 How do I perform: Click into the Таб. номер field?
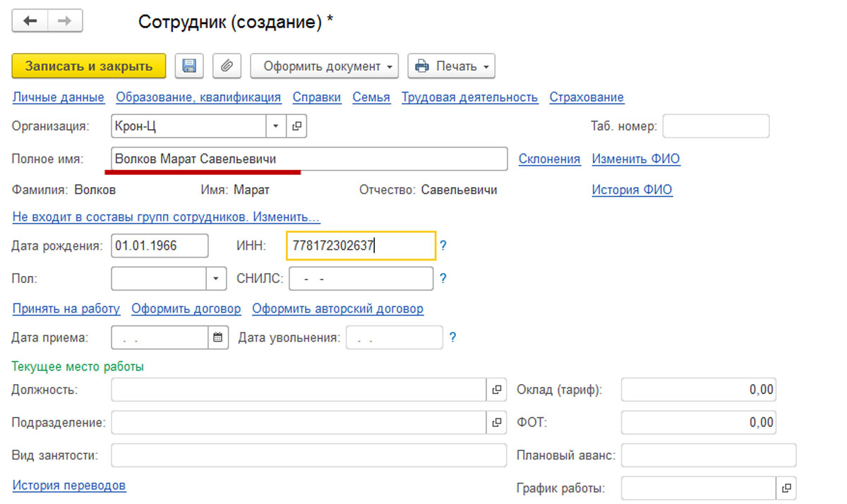pyautogui.click(x=716, y=126)
